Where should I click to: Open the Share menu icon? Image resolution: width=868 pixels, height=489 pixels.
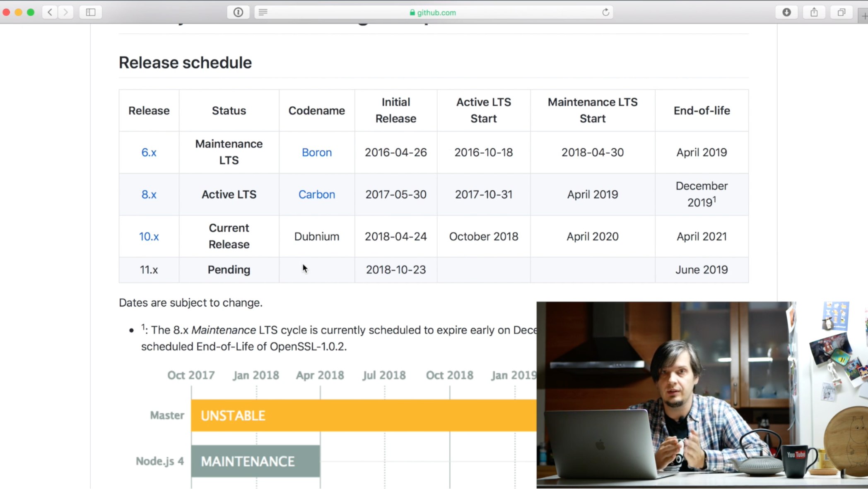(x=814, y=12)
